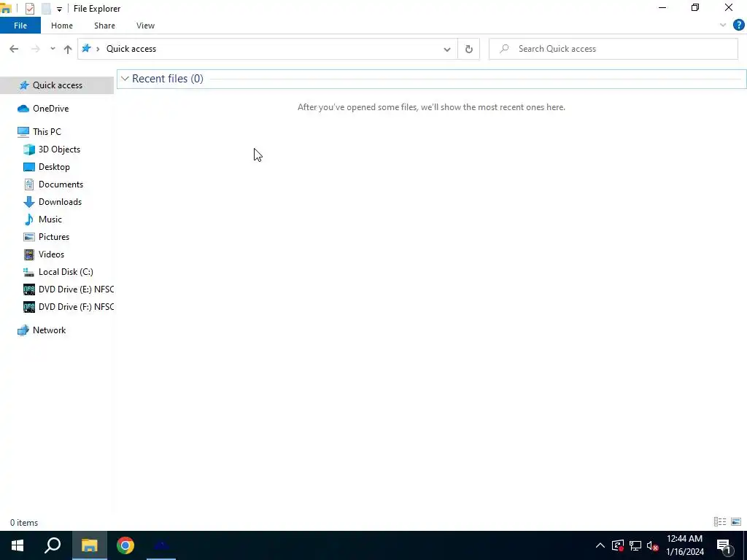
Task: Select OneDrive in navigation pane
Action: pyautogui.click(x=50, y=109)
